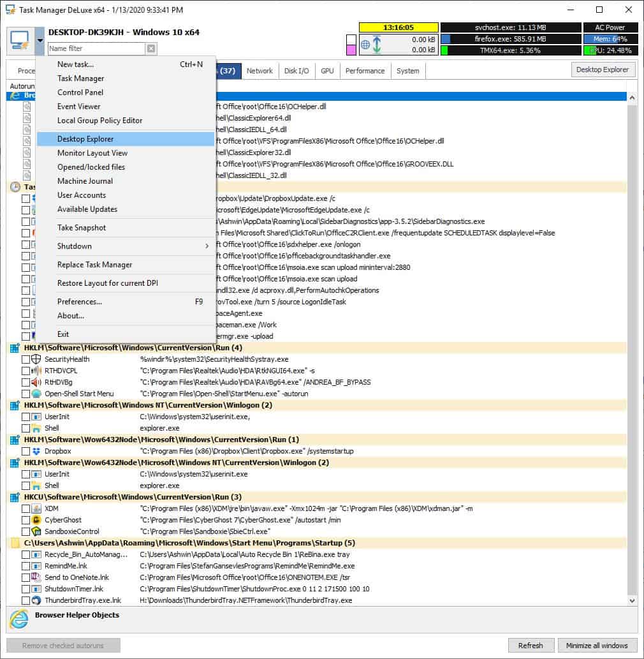Open the GPU tab
This screenshot has height=659, width=644.
[327, 71]
